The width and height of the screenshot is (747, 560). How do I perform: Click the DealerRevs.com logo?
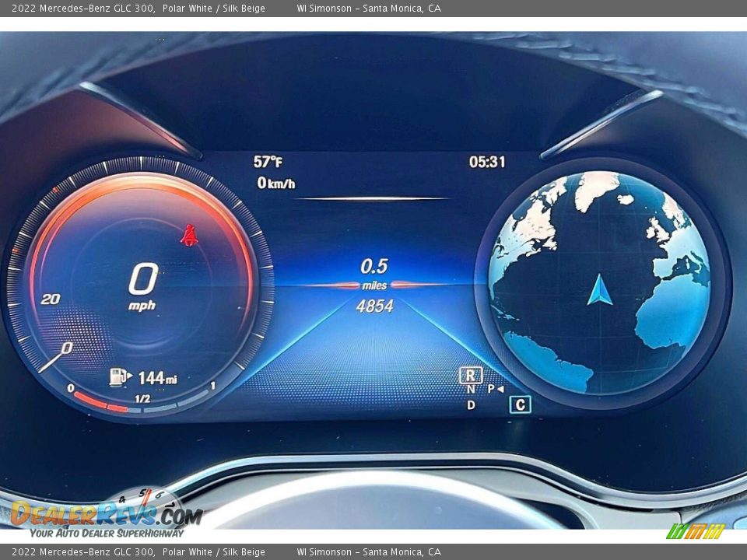[x=107, y=513]
